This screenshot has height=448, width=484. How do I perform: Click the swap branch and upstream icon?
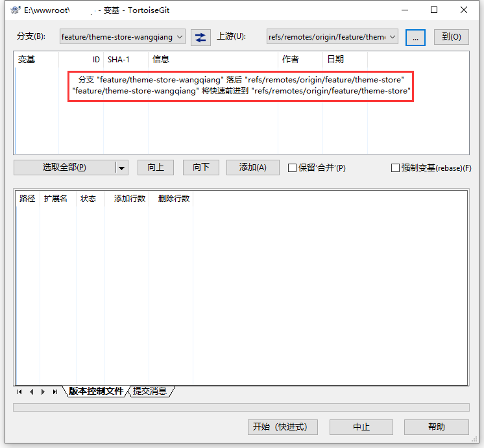tap(200, 38)
